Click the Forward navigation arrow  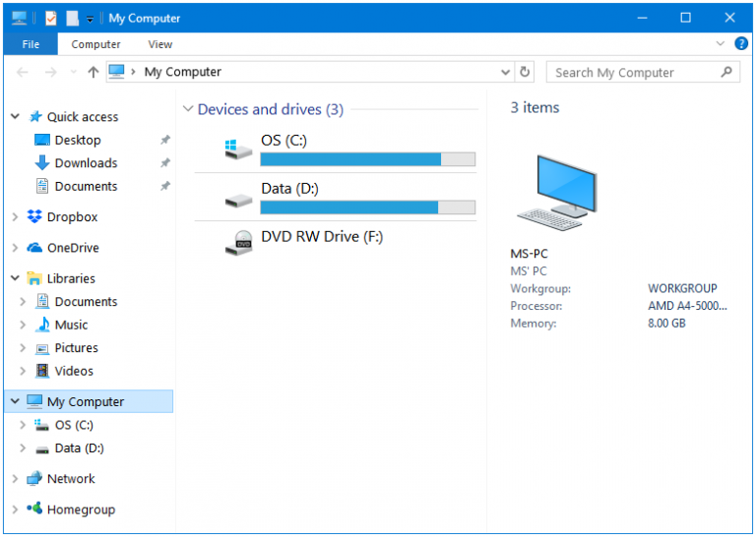50,72
